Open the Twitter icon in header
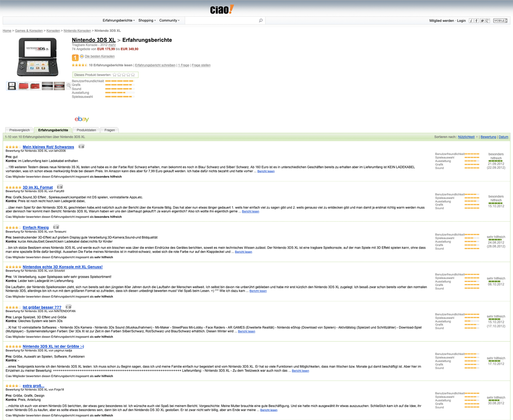513x420 pixels. pos(482,21)
